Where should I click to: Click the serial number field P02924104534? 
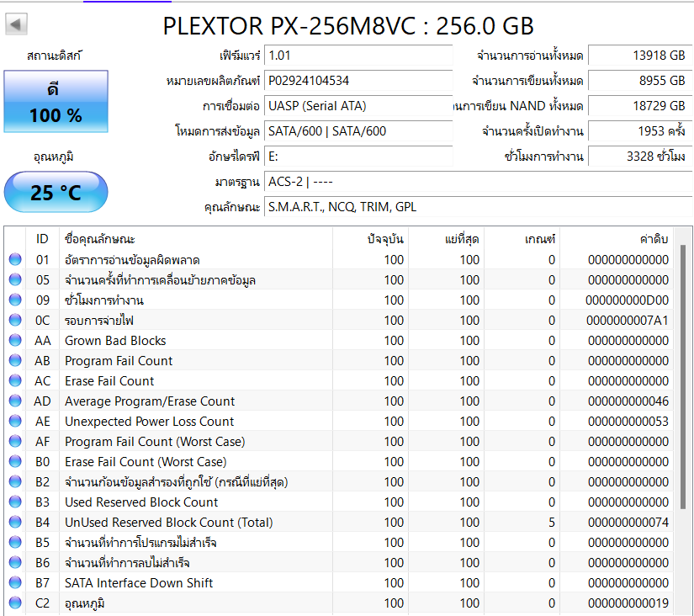click(358, 81)
